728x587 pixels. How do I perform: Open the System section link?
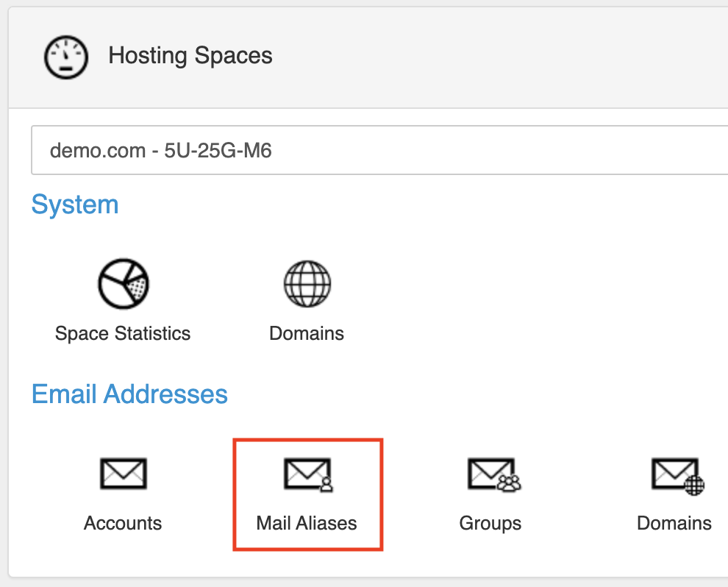[x=75, y=204]
